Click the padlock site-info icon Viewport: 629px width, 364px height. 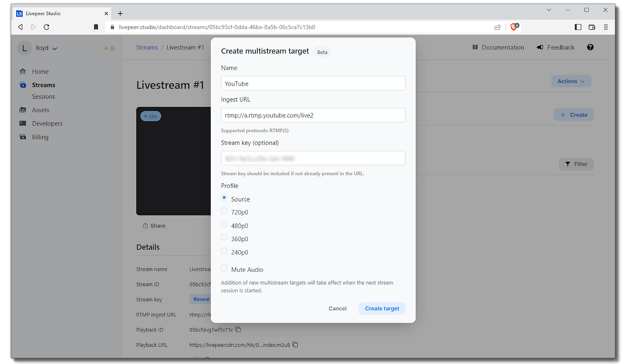(113, 27)
